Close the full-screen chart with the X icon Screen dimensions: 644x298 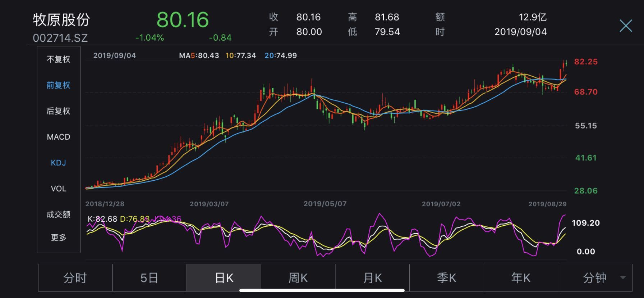click(x=626, y=26)
